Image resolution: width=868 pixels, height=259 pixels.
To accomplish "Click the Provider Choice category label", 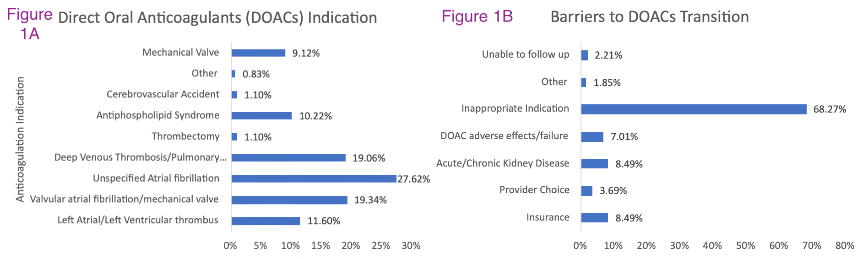I will (x=534, y=190).
